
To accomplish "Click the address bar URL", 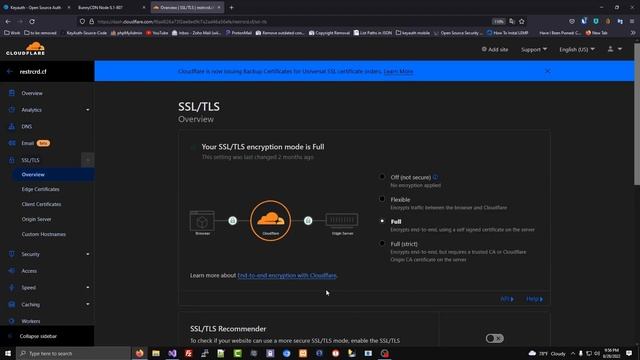I will [182, 22].
